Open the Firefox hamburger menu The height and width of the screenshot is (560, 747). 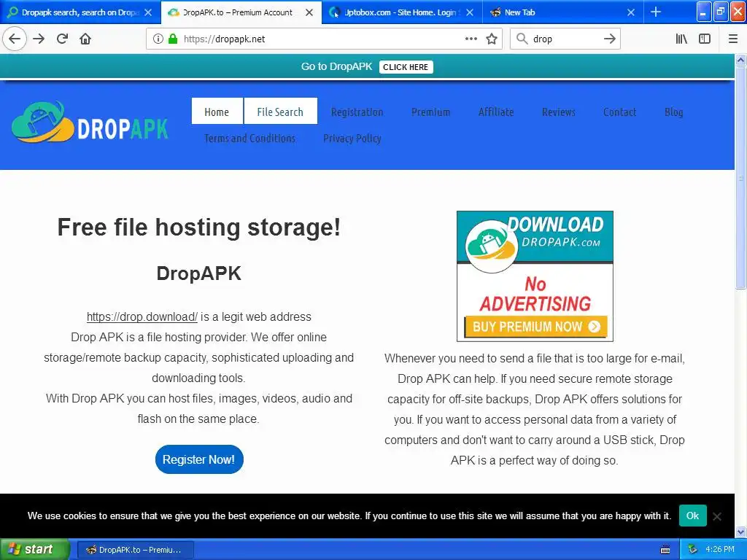[733, 39]
